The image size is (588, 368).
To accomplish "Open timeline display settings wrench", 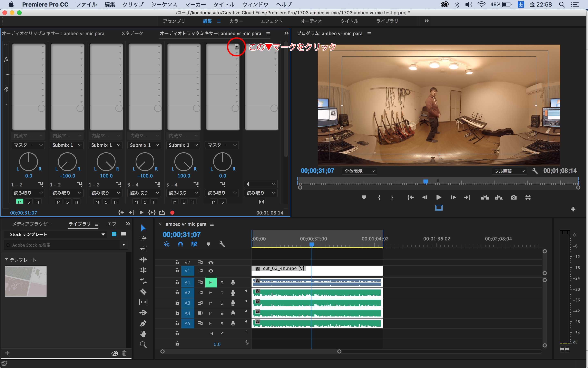I will (222, 244).
